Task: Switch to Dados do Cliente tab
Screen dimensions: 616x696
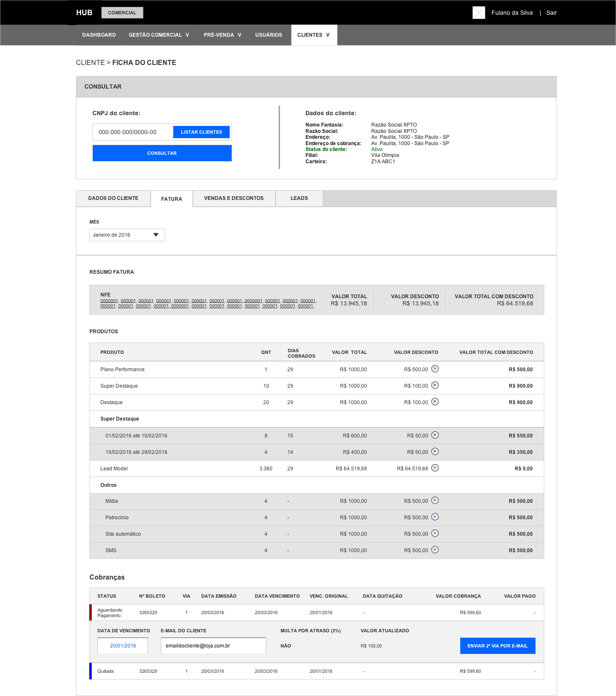Action: (x=113, y=198)
